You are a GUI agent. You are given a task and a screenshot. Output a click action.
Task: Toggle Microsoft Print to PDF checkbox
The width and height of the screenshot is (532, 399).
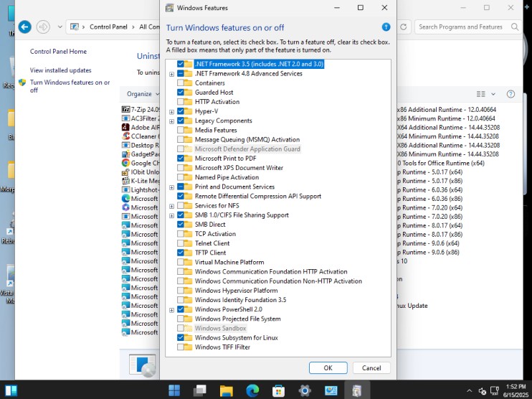[181, 159]
